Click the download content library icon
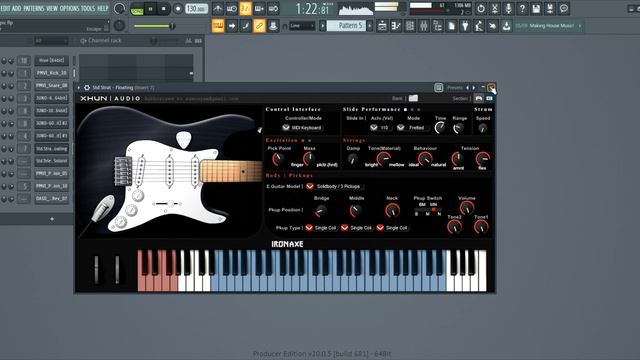 (507, 26)
